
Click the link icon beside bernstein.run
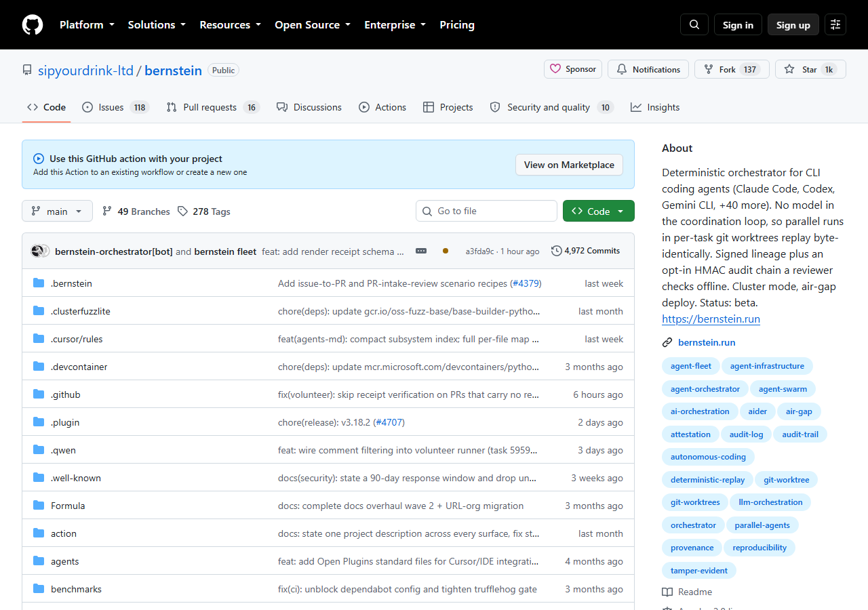(667, 342)
